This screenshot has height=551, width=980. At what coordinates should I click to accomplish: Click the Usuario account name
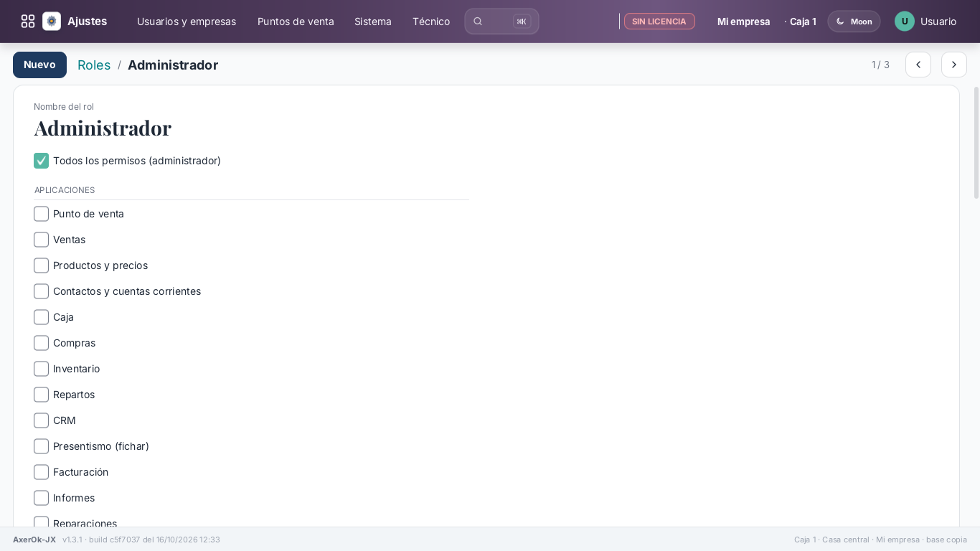coord(938,22)
